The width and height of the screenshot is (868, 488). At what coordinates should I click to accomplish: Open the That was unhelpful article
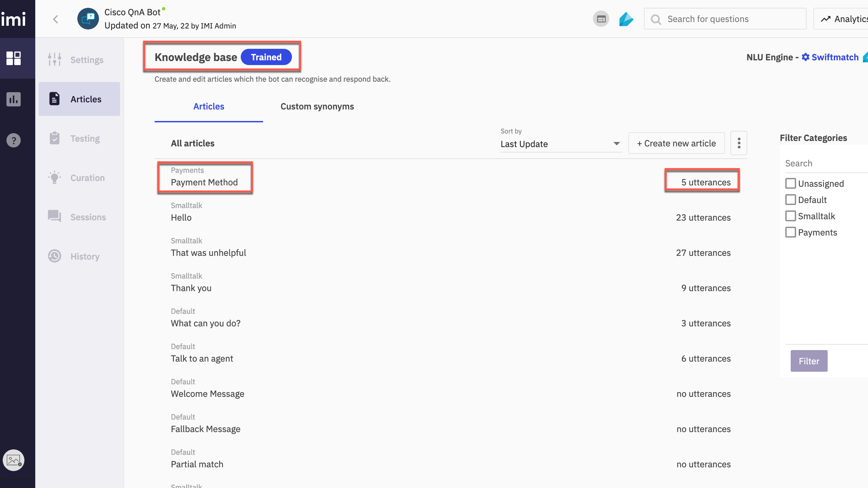point(209,253)
